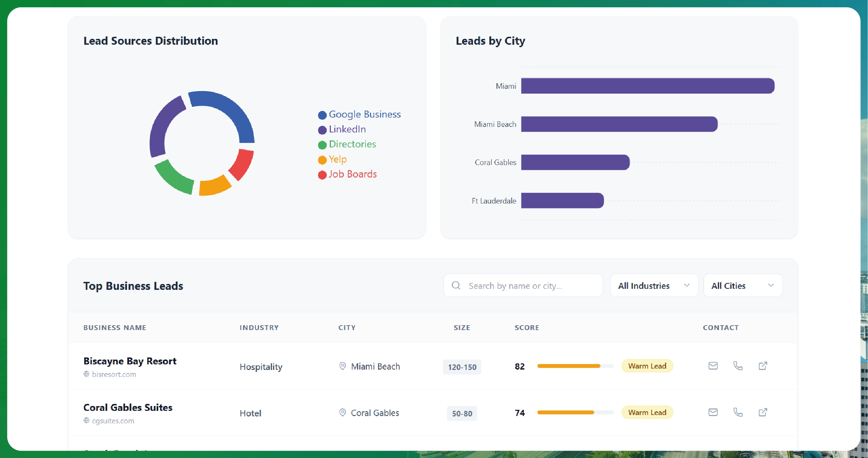Open the All Industries dropdown

point(654,285)
